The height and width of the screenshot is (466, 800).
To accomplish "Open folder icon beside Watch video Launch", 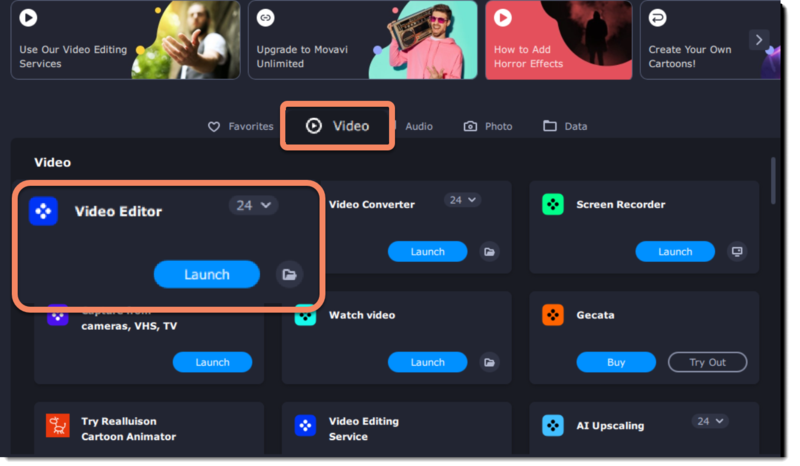I will pyautogui.click(x=489, y=362).
